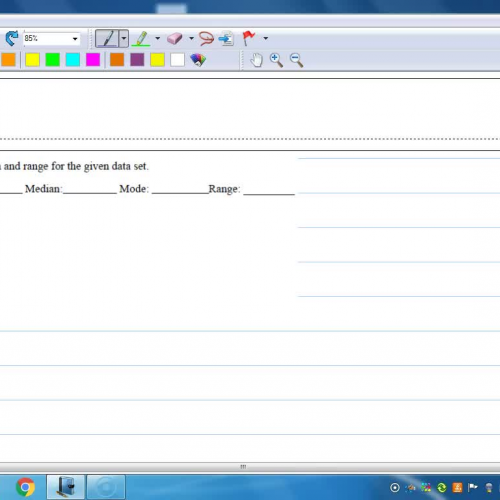Expand the Highlighter options arrow
The width and height of the screenshot is (500, 500).
click(x=158, y=38)
